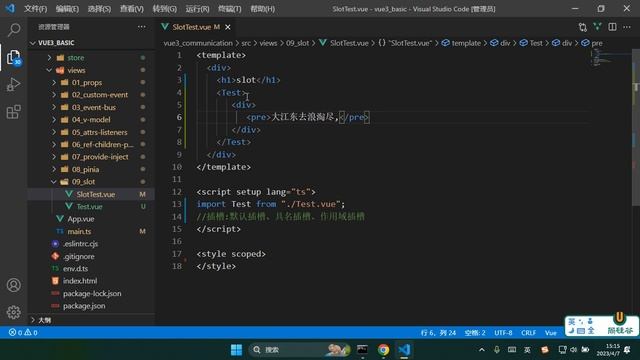Open the 帮助(H) menu

(x=262, y=9)
